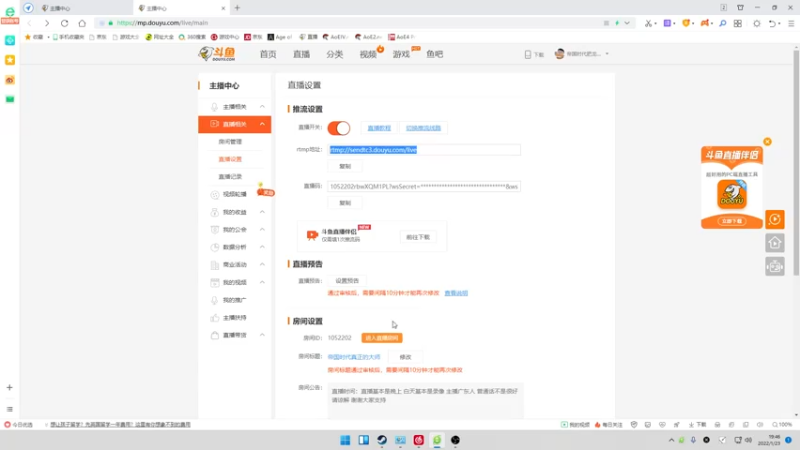
Task: Click the microphone tray icon
Action: (x=693, y=440)
